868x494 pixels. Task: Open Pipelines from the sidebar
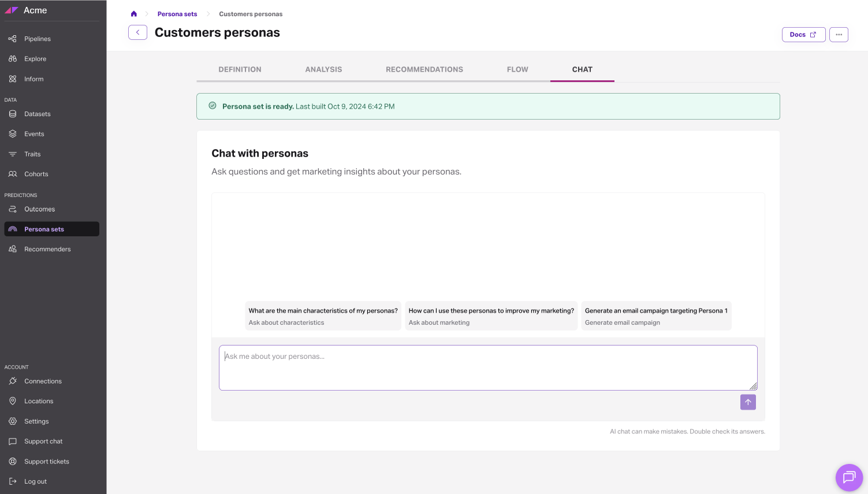pos(37,39)
